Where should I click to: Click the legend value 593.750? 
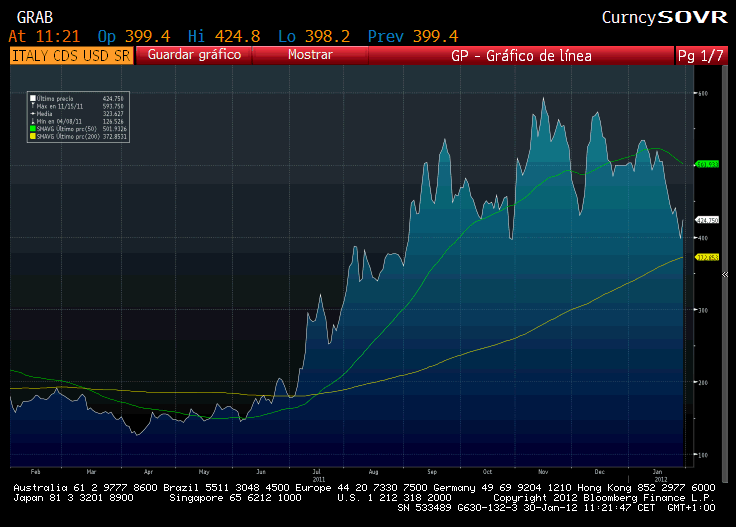point(113,107)
